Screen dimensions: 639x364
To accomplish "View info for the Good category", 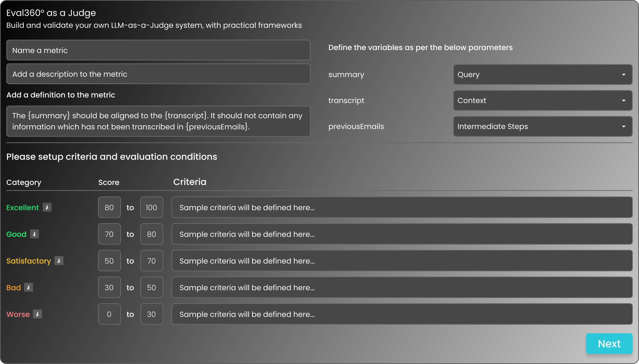I will (x=35, y=234).
